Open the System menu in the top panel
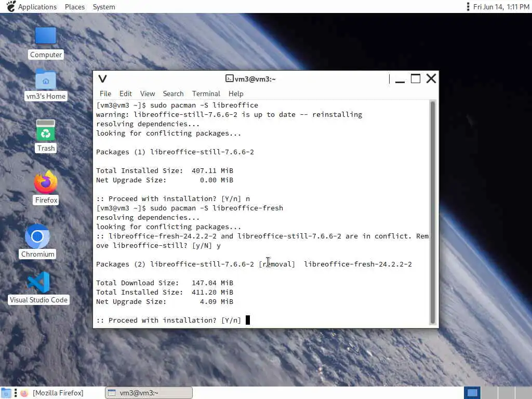 pos(104,7)
